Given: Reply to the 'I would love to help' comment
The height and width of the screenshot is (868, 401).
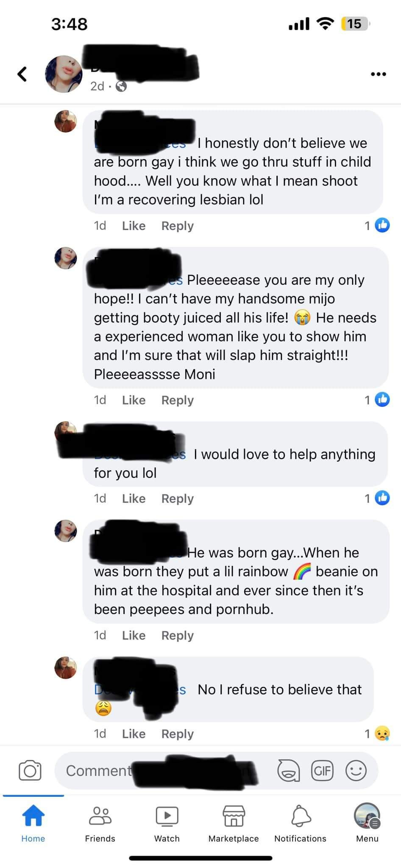Looking at the screenshot, I should (177, 498).
